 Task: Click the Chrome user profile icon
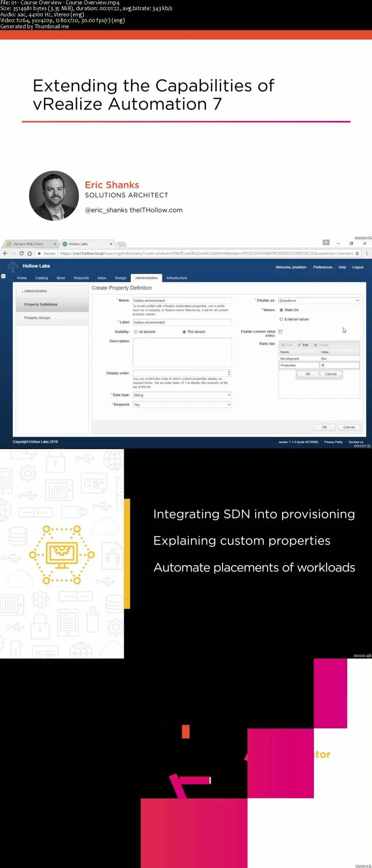(x=326, y=243)
